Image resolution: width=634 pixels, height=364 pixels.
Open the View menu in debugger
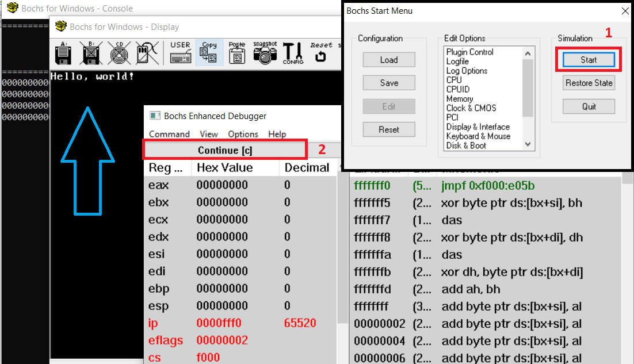pyautogui.click(x=209, y=134)
